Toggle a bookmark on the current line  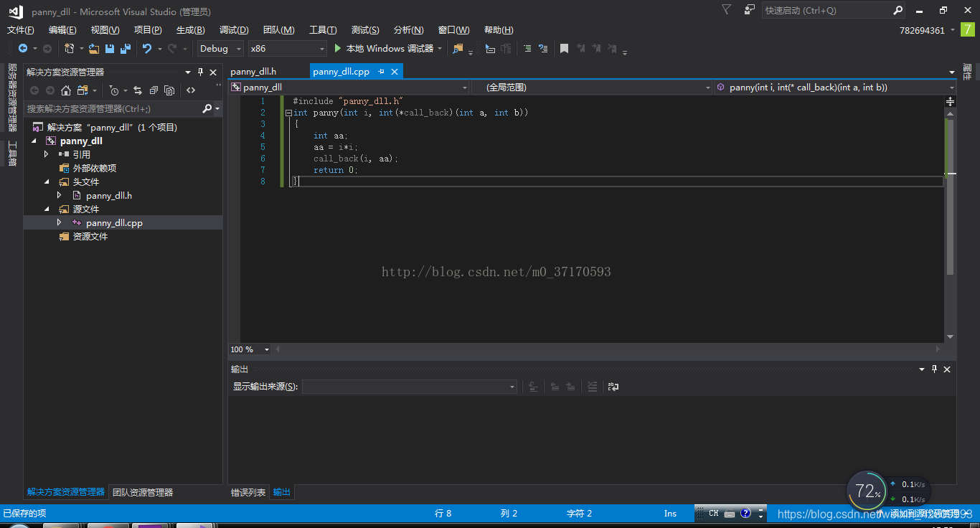click(565, 49)
